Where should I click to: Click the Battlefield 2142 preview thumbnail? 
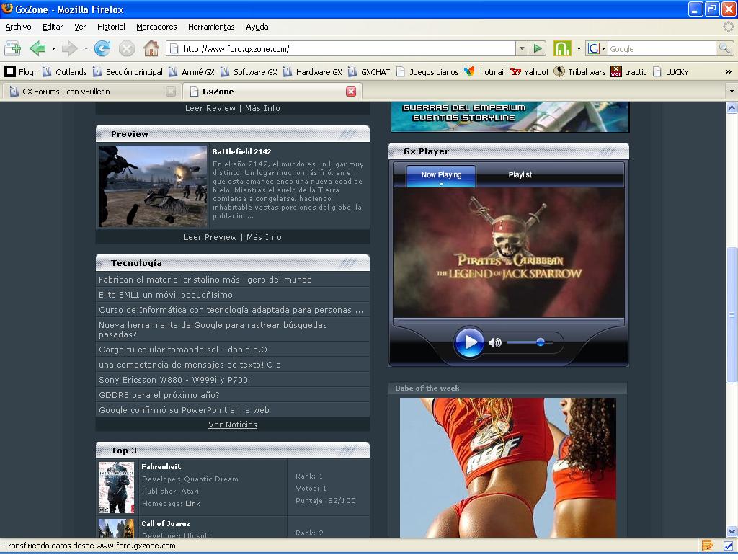point(153,187)
